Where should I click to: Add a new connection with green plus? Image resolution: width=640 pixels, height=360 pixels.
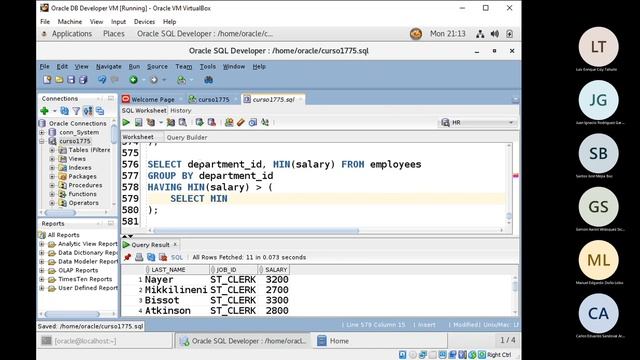point(44,111)
